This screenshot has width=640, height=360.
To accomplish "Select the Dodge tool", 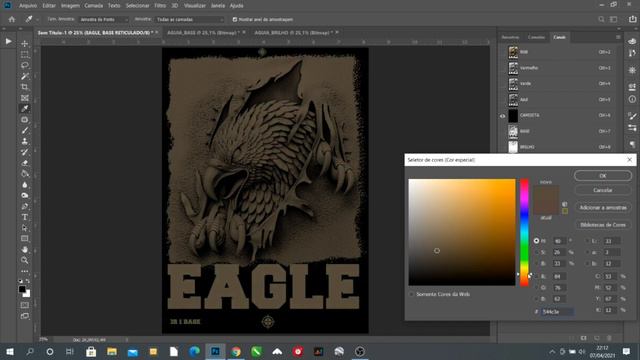I will click(25, 196).
